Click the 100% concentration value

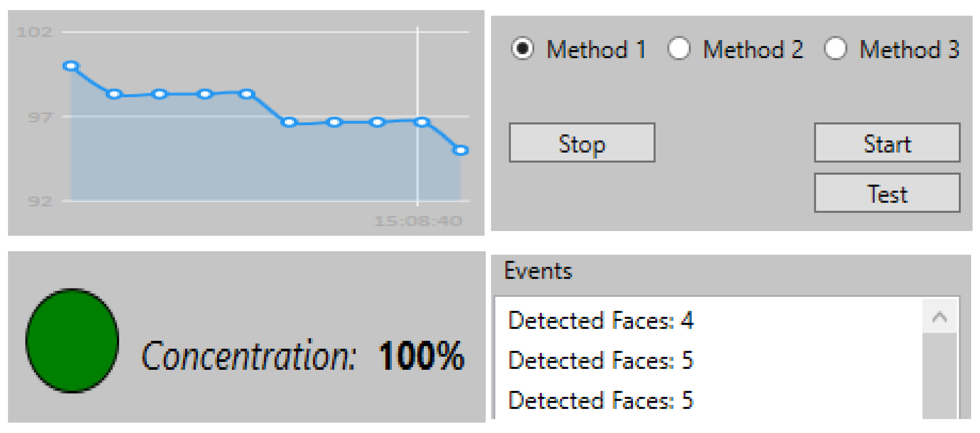[x=421, y=356]
